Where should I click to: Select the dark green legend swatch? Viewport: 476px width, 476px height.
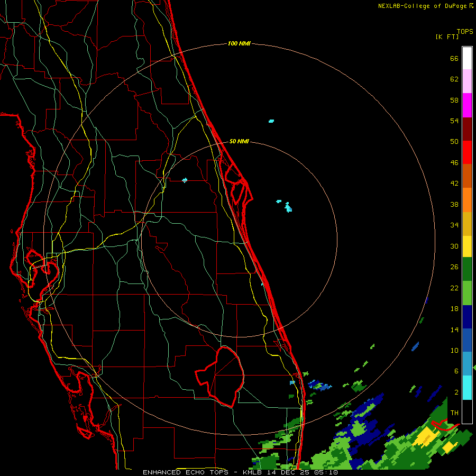467,269
